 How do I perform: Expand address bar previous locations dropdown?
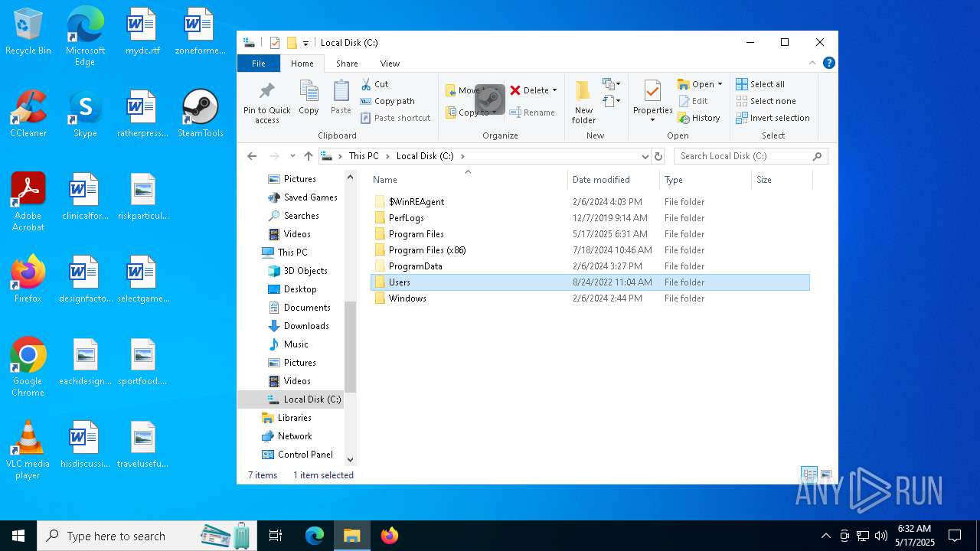pyautogui.click(x=645, y=156)
